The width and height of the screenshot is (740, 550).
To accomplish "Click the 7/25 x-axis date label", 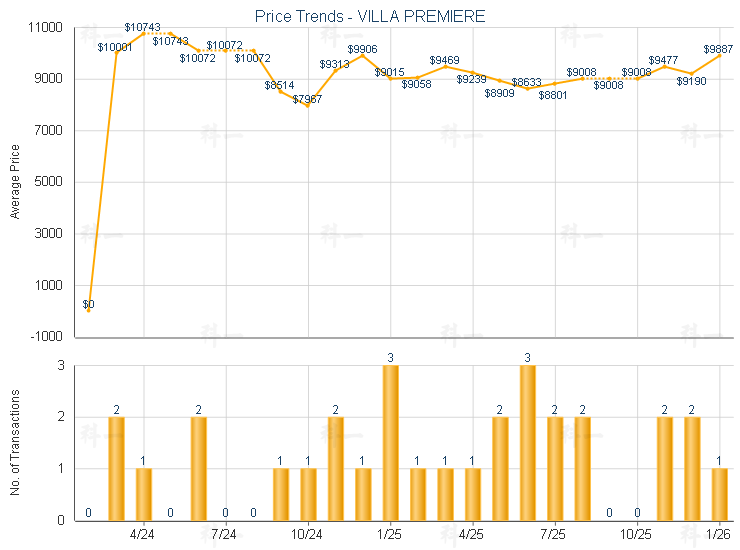I will 553,535.
